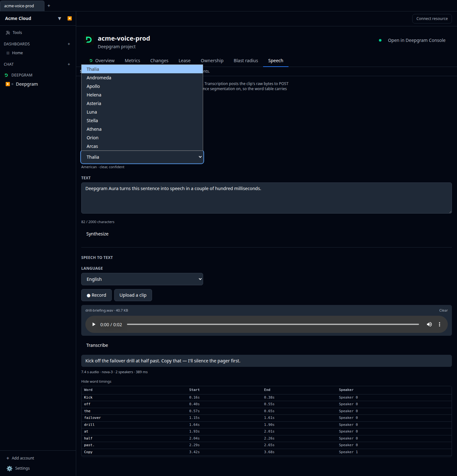Choose Asteria voice option
The width and height of the screenshot is (457, 476).
[x=142, y=103]
